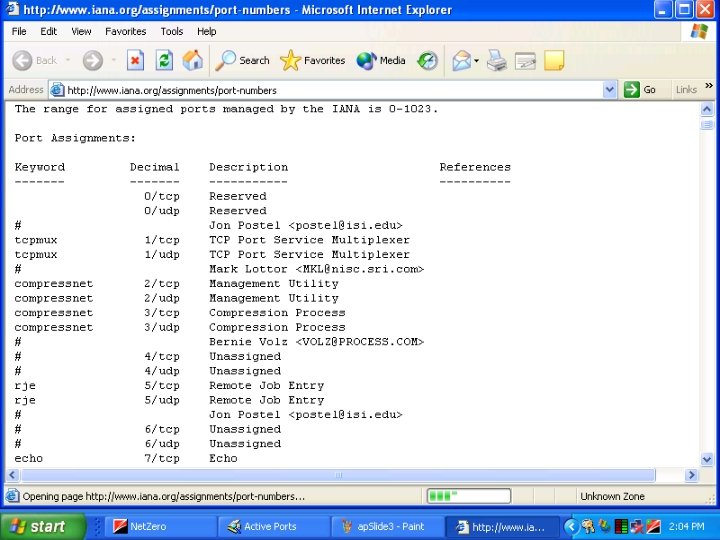
Task: Open the Favorites menu
Action: pyautogui.click(x=125, y=31)
